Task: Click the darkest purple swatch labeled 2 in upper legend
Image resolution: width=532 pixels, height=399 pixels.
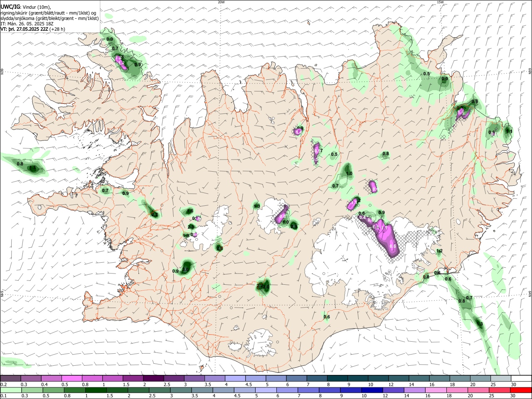Action: coord(153,379)
